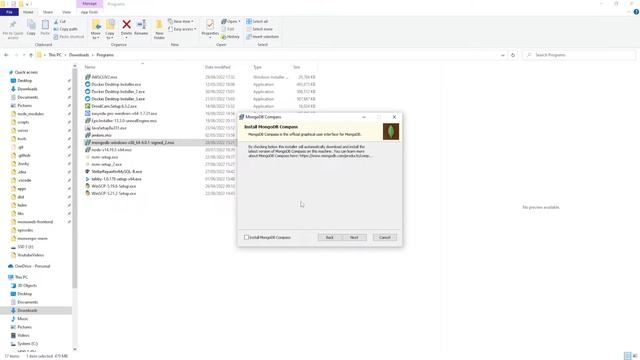Sort by the Date modified column
Viewport: 640px width, 360px height.
(218, 67)
